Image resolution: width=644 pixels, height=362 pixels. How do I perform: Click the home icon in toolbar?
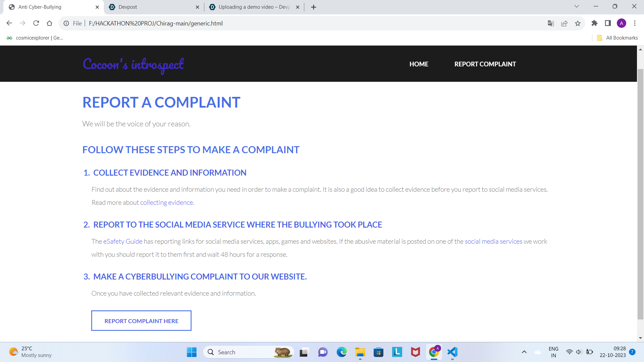[50, 23]
